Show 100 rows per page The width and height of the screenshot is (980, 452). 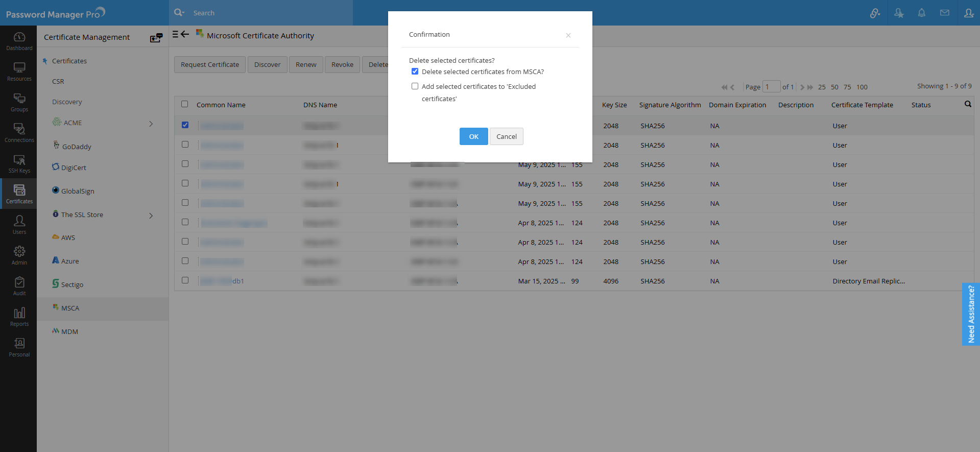862,87
